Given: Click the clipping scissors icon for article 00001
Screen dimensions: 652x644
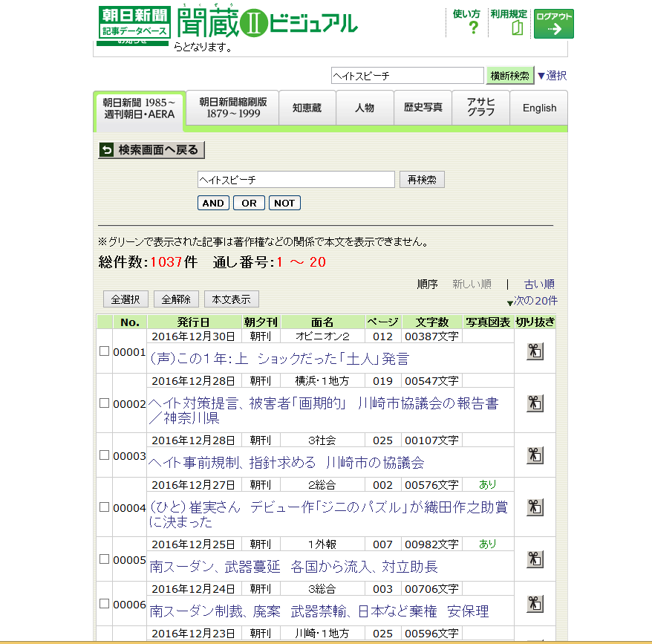Looking at the screenshot, I should 535,351.
